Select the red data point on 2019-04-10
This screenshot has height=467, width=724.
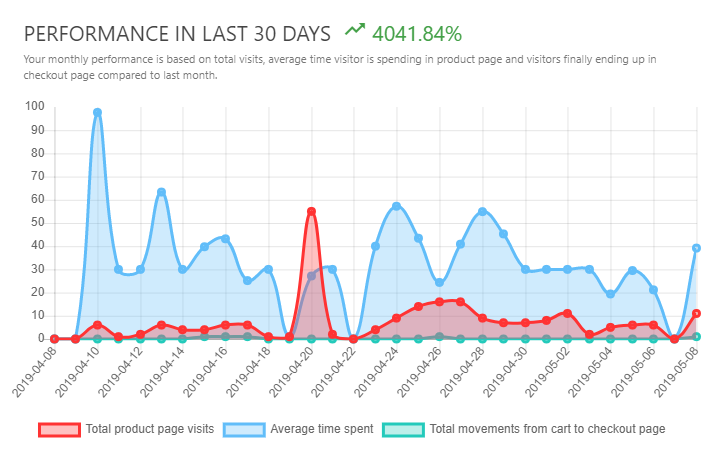(97, 325)
